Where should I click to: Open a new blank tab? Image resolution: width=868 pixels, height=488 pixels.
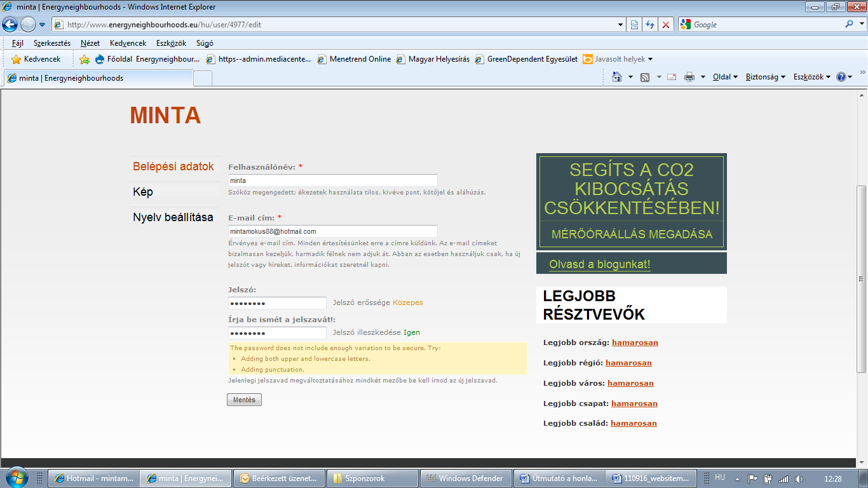click(203, 78)
